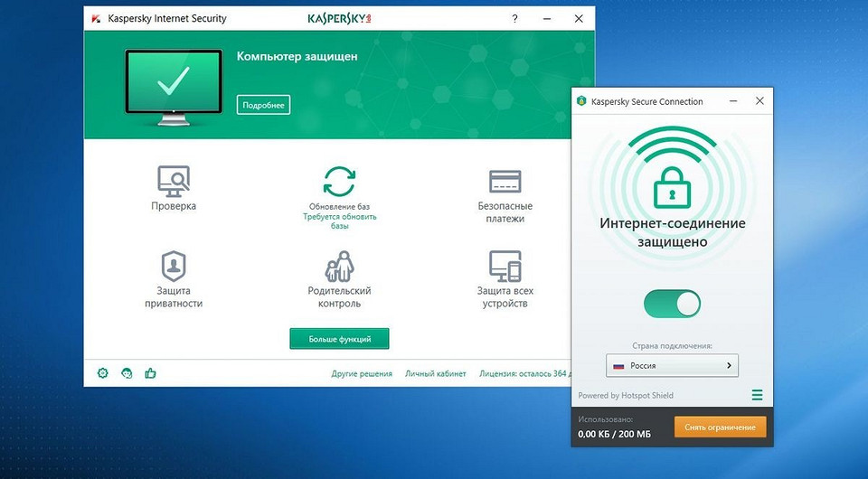
Task: Open the Другие решения link
Action: coord(362,374)
